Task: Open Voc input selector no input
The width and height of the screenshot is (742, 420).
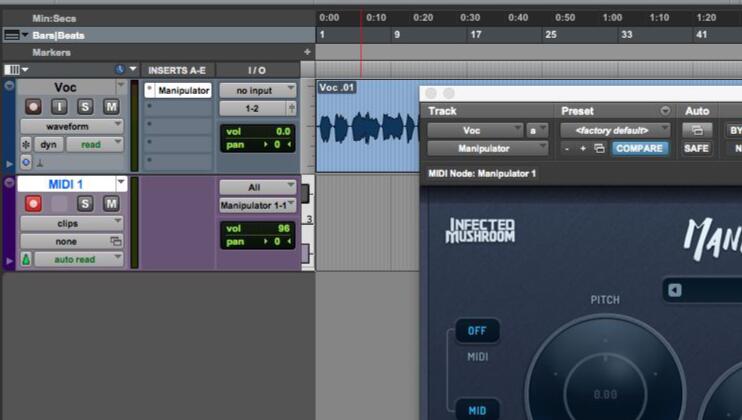Action: [258, 90]
